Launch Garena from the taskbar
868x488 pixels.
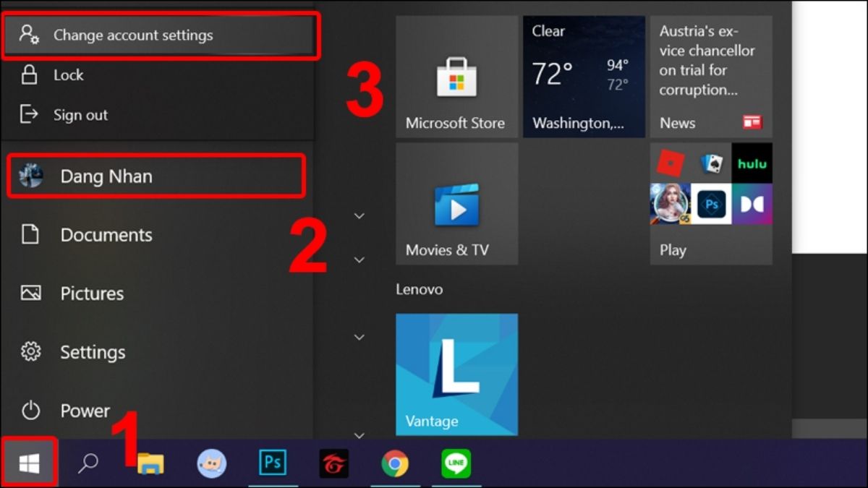click(x=335, y=463)
